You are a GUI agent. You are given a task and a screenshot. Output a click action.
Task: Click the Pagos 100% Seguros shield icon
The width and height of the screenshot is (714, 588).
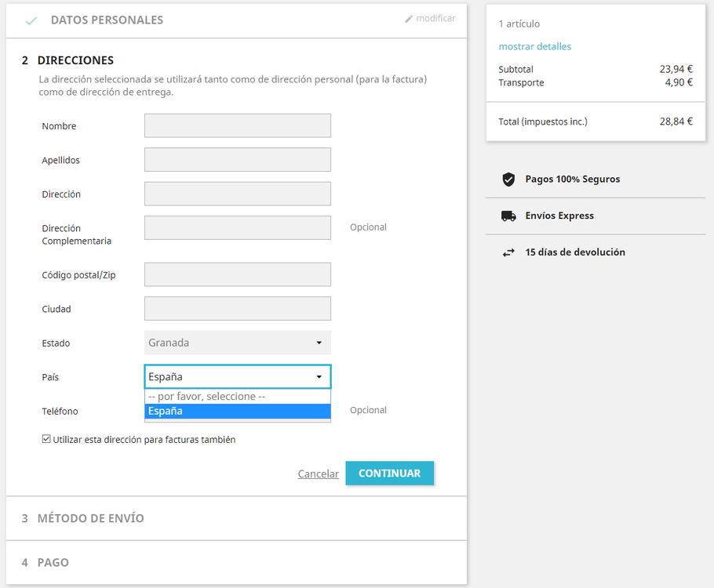508,180
